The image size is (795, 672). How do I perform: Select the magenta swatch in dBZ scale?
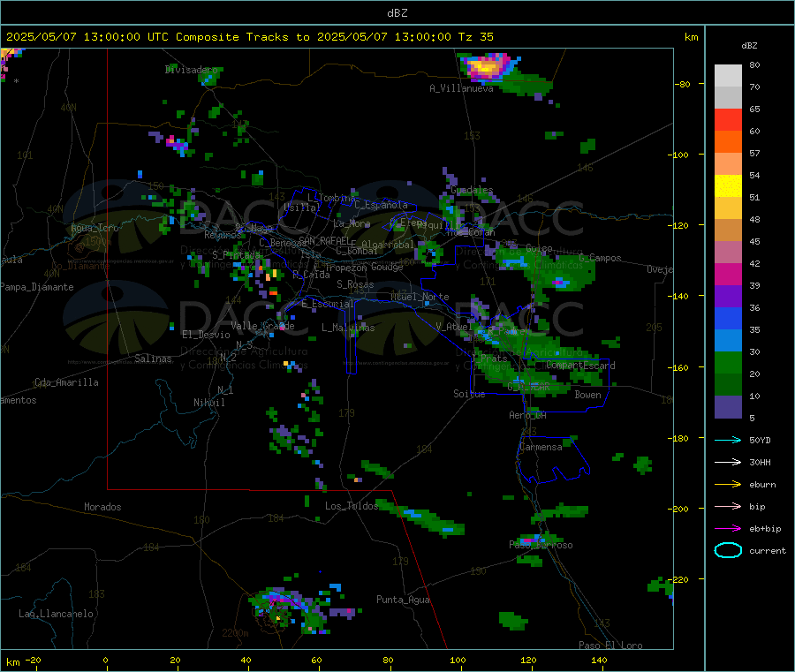point(728,274)
